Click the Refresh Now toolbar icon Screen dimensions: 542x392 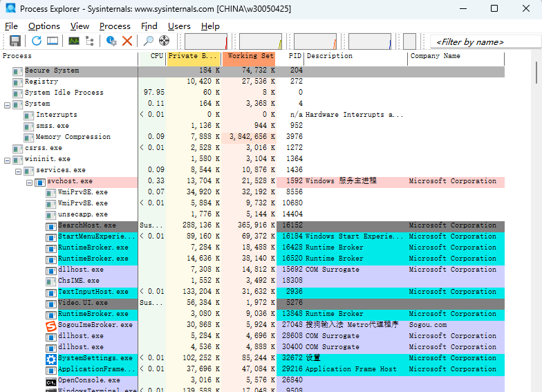pyautogui.click(x=36, y=41)
